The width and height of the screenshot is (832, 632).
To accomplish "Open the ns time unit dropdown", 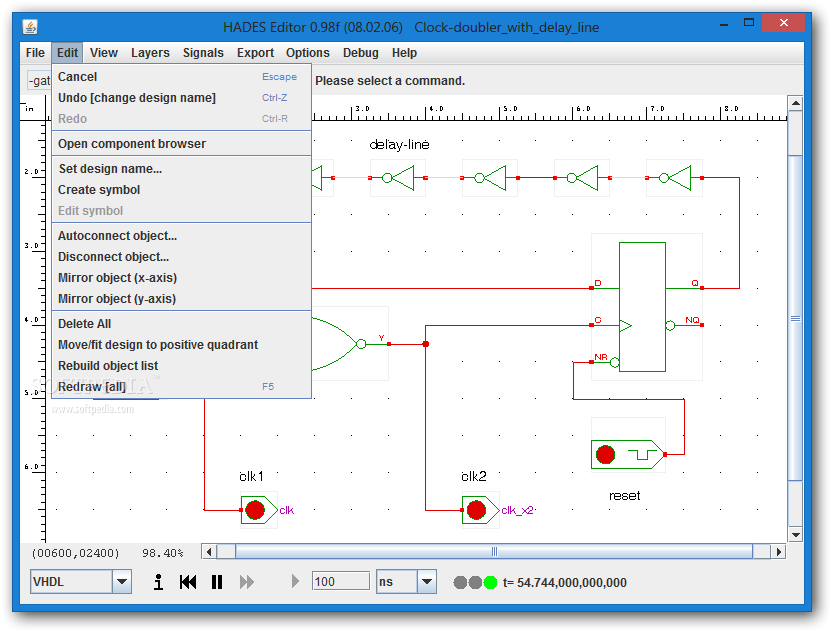I will [427, 582].
